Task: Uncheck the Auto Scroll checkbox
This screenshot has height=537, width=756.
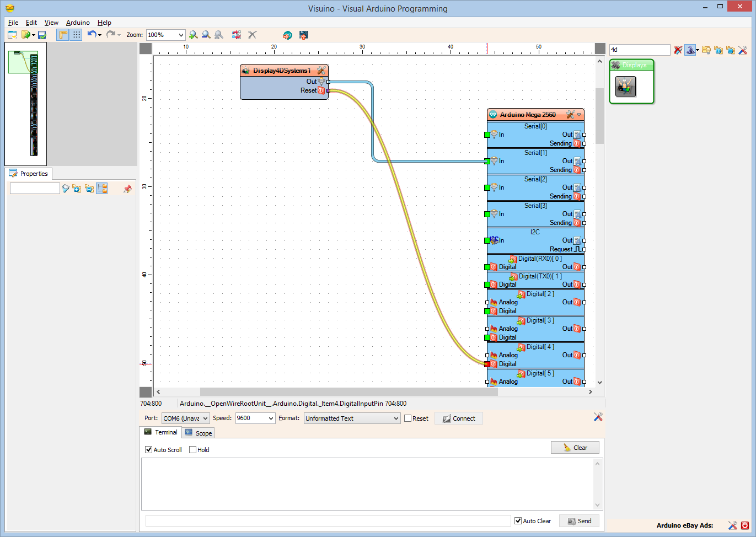Action: [x=148, y=449]
